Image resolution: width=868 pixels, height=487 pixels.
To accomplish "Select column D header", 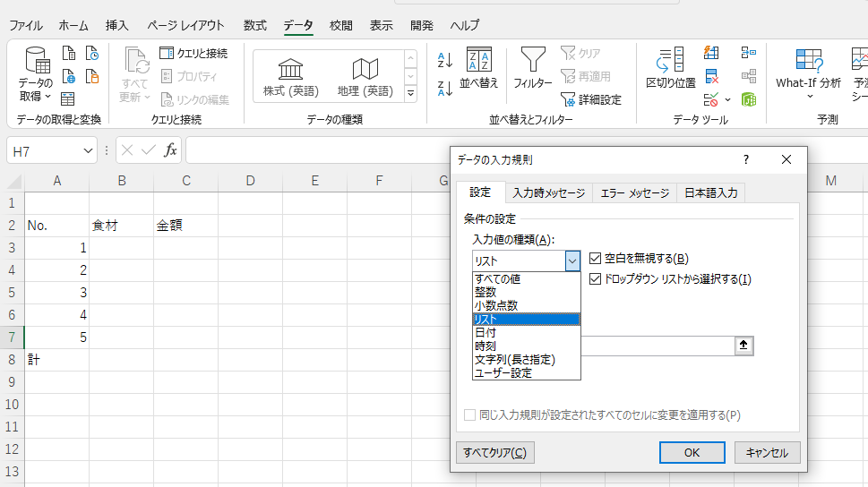I will click(x=250, y=181).
